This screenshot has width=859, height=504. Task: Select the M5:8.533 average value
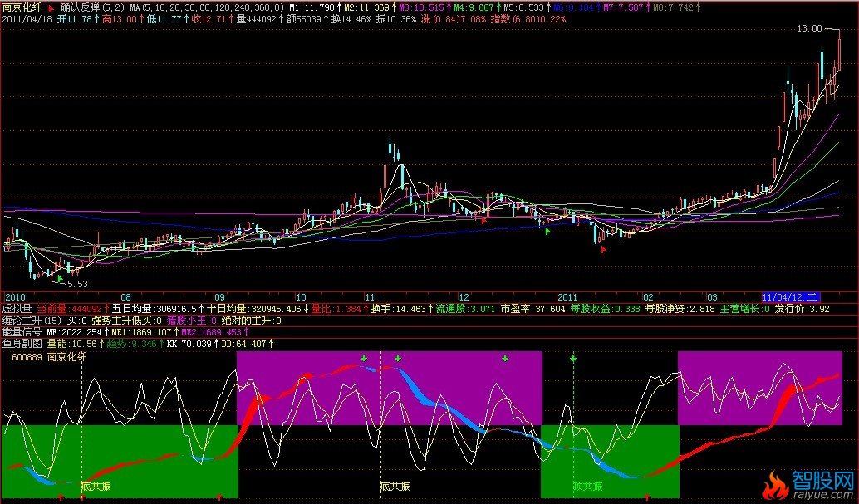coord(524,7)
